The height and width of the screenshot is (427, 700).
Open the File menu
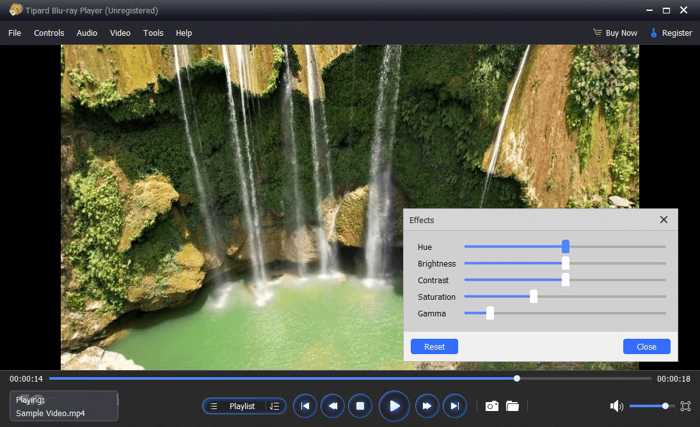pos(14,33)
